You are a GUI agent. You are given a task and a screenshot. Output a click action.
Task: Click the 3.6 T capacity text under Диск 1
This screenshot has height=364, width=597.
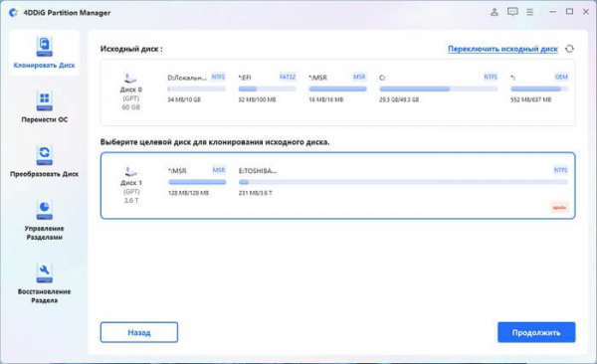point(131,201)
